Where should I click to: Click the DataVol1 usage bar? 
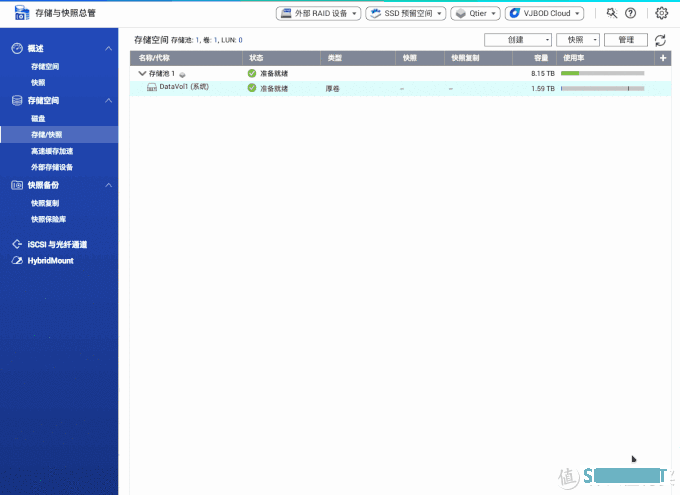pyautogui.click(x=602, y=88)
